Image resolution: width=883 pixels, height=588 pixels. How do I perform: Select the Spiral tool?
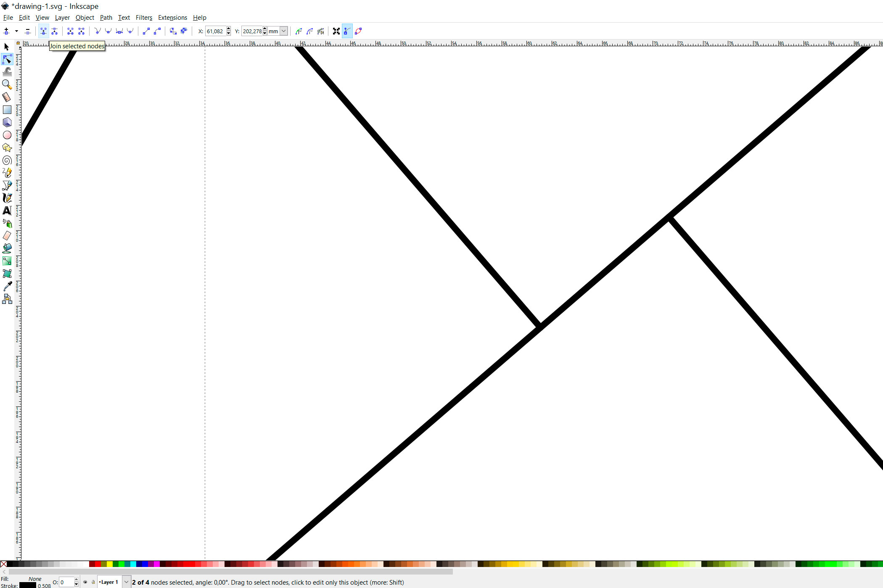7,160
